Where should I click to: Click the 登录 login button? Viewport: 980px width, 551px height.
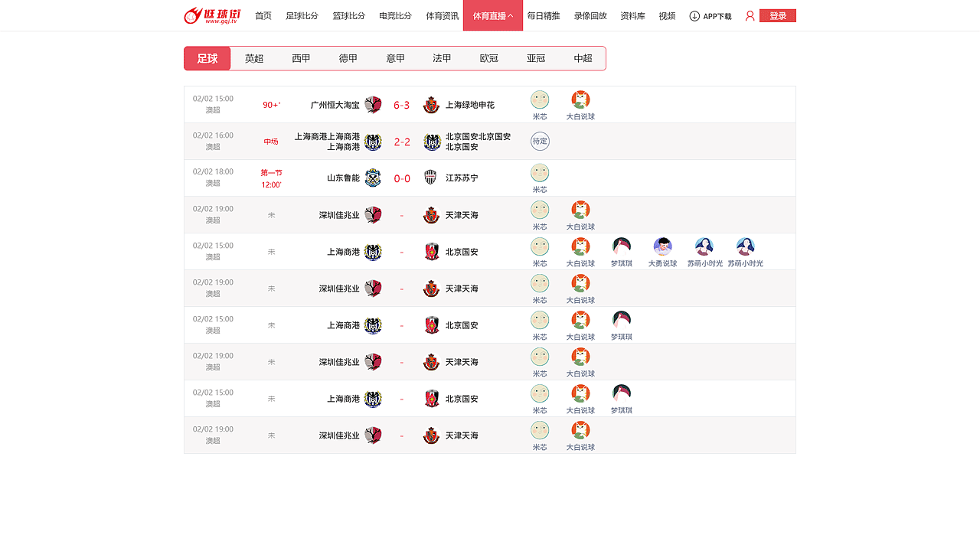(x=777, y=15)
